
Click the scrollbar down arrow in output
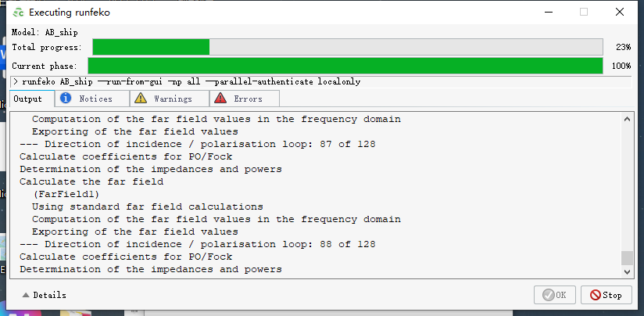[627, 271]
